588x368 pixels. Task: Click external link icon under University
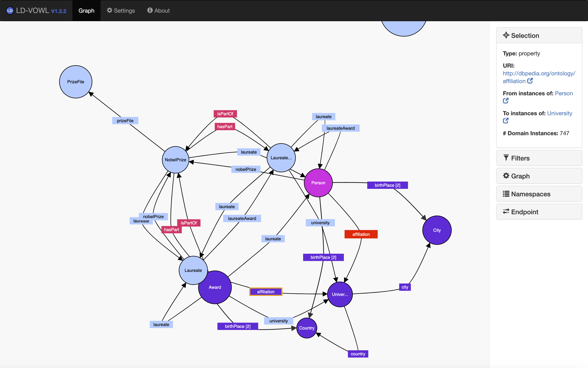pos(506,121)
